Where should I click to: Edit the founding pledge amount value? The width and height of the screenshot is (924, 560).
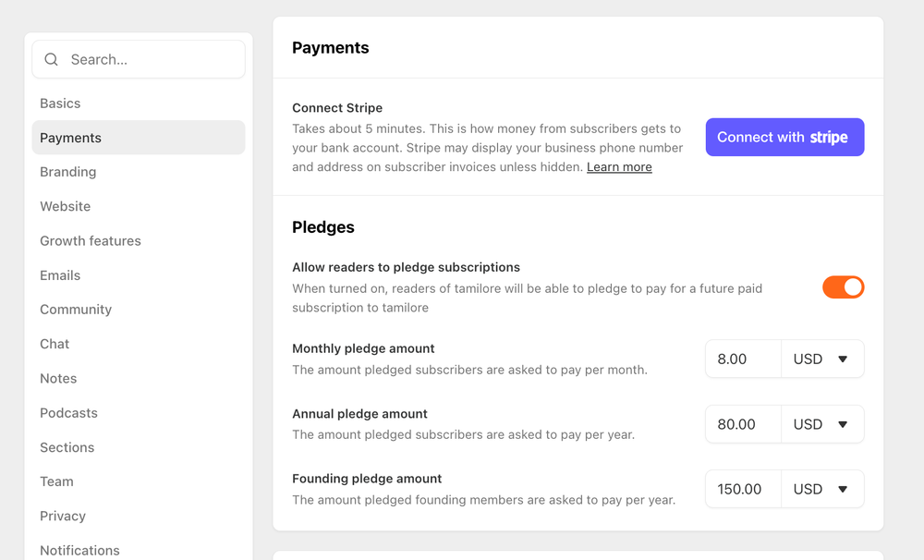tap(743, 489)
